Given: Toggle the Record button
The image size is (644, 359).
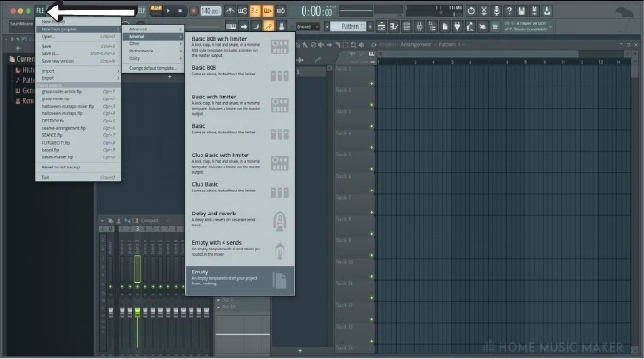Looking at the screenshot, I should tap(193, 11).
